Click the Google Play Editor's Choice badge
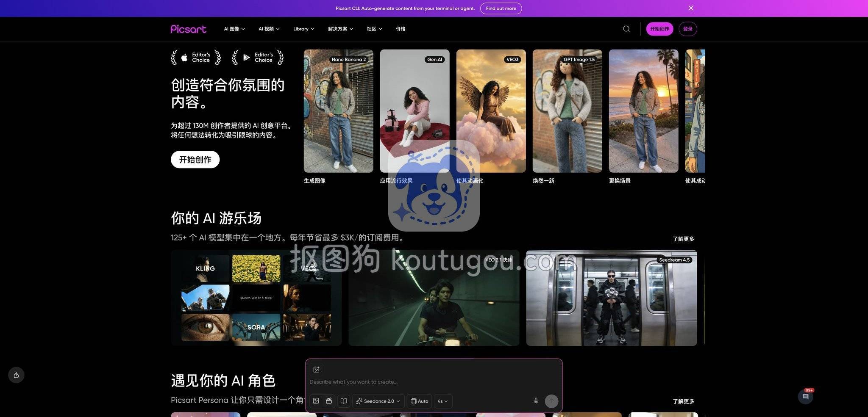Viewport: 868px width, 417px height. pyautogui.click(x=258, y=58)
